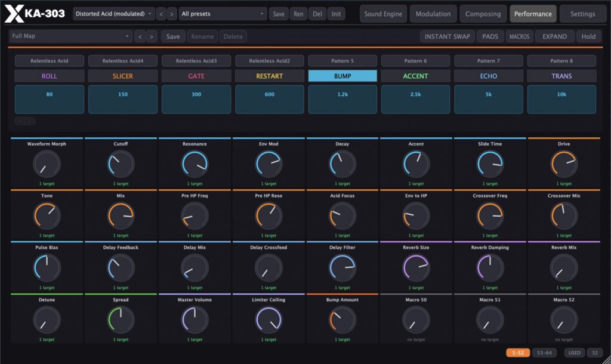611x364 pixels.
Task: Click the Pre HP Freq knob
Action: point(195,216)
